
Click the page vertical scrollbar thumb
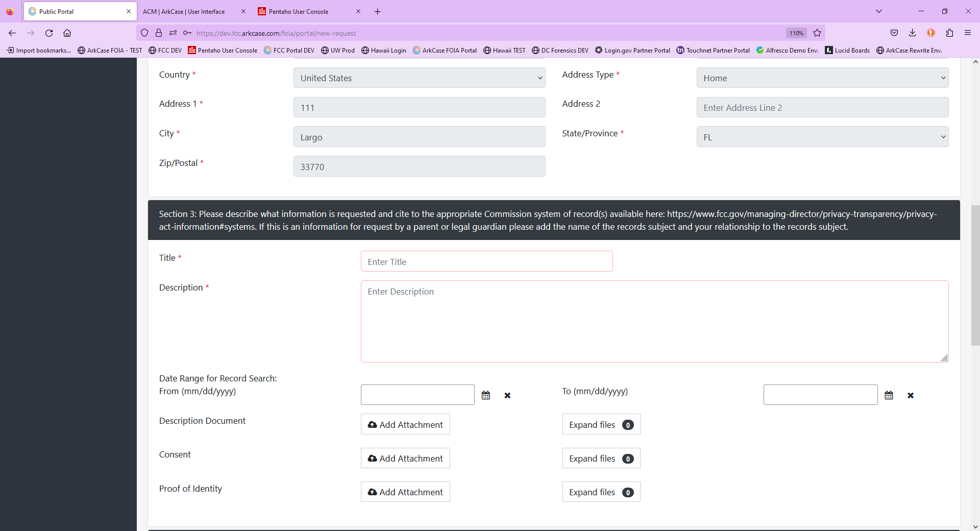point(975,276)
